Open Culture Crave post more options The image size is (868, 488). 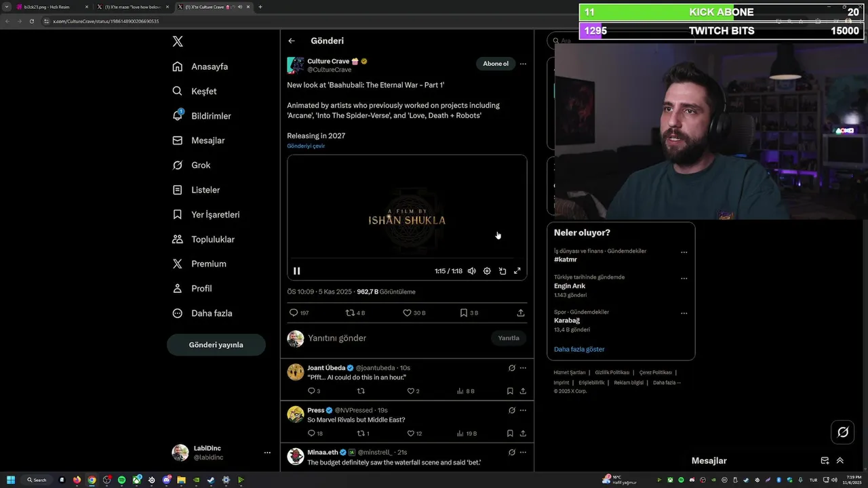522,64
